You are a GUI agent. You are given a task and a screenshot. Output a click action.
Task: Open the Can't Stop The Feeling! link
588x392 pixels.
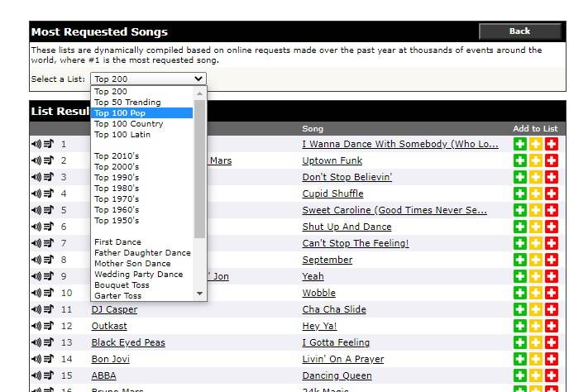point(356,243)
